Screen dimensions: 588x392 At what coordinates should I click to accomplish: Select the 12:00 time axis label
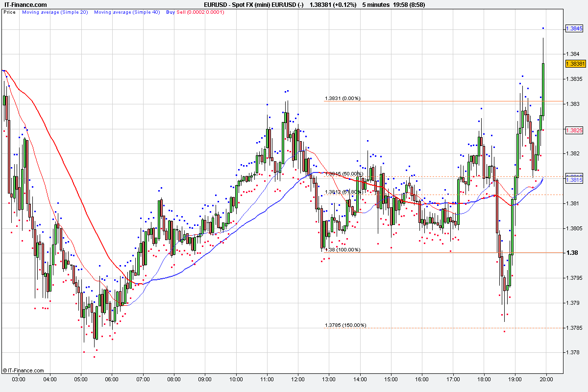[298, 379]
